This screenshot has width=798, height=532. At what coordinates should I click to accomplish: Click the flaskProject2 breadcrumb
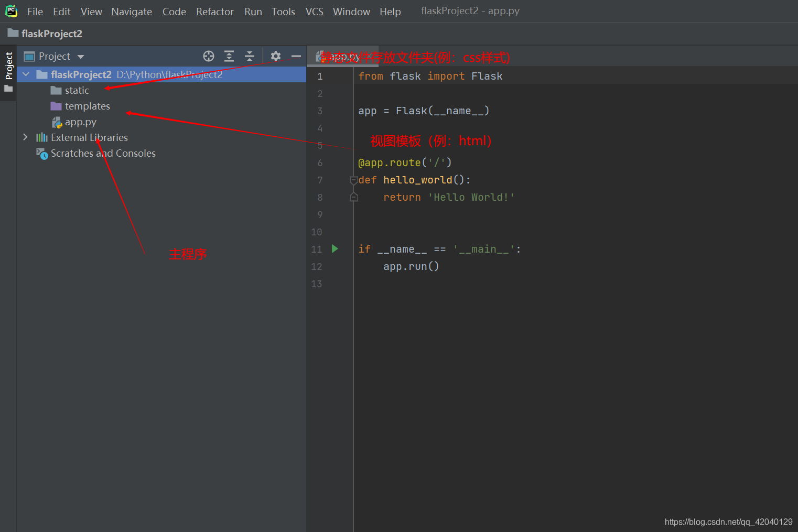52,34
